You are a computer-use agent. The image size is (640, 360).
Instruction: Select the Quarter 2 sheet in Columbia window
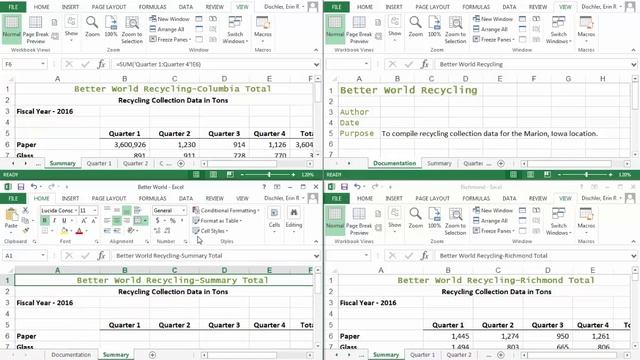[136, 163]
